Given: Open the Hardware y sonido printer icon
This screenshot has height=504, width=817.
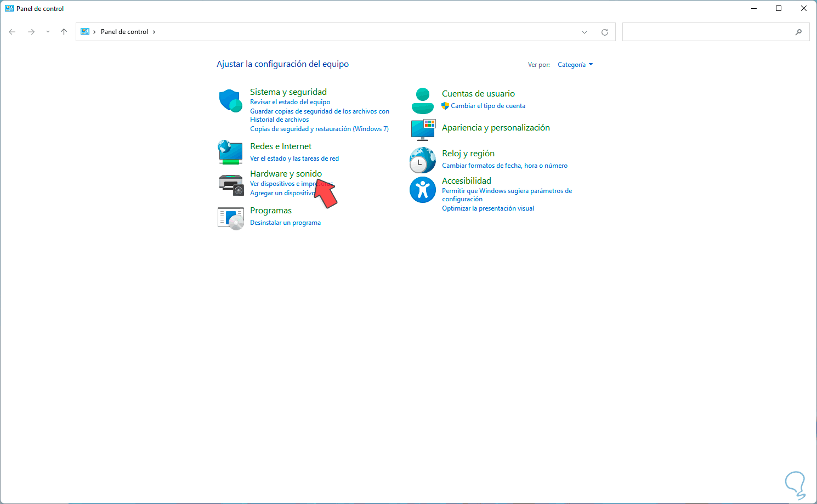Looking at the screenshot, I should 231,185.
